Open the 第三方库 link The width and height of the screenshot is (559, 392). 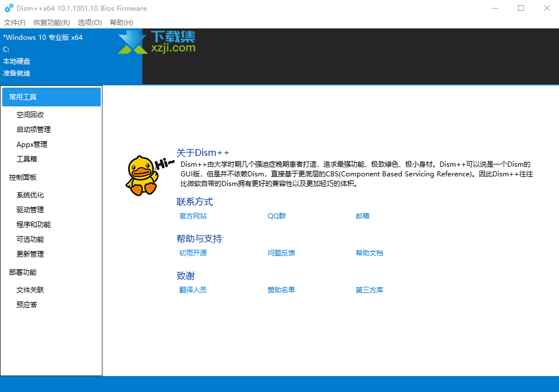click(x=369, y=290)
